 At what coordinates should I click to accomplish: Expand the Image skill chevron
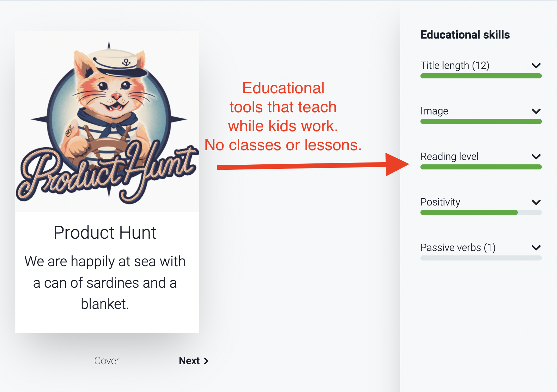[x=536, y=111]
